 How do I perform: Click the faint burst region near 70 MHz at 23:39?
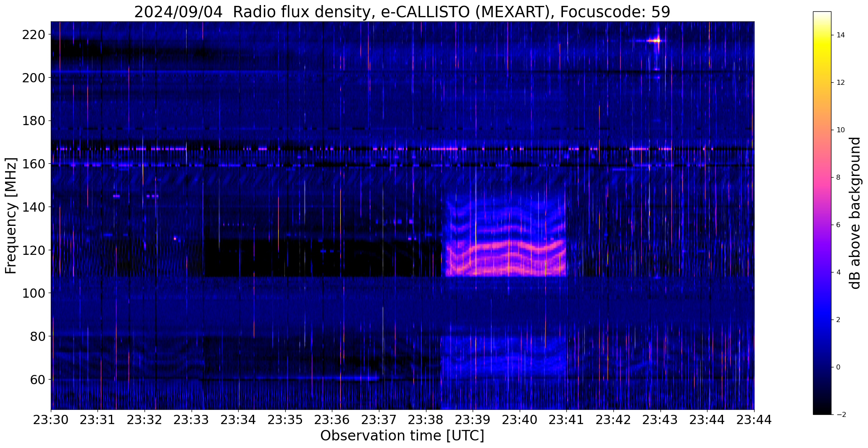point(504,357)
